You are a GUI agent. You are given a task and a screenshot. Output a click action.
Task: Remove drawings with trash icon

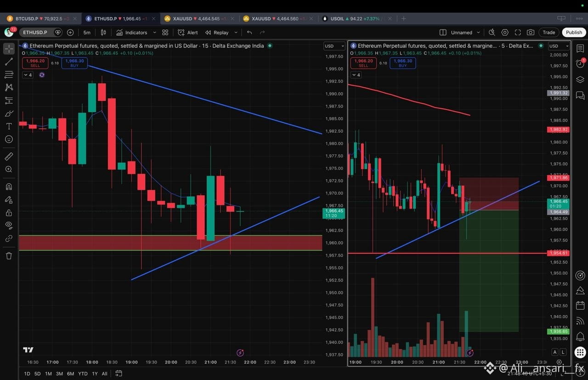[x=9, y=255]
